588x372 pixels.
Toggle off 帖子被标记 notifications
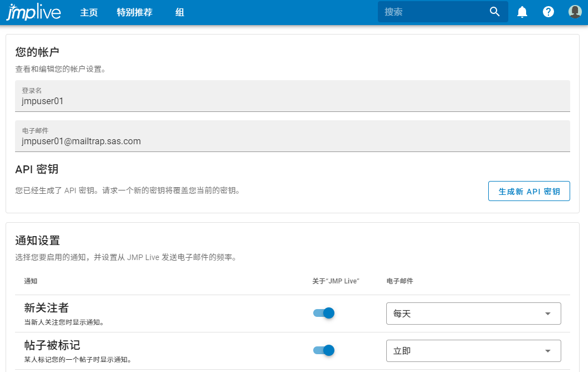pos(323,350)
